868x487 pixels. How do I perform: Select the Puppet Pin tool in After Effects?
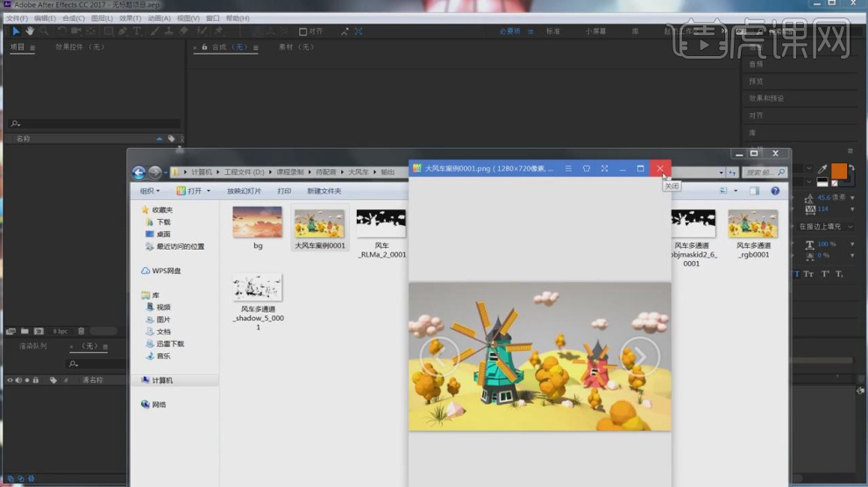(219, 32)
